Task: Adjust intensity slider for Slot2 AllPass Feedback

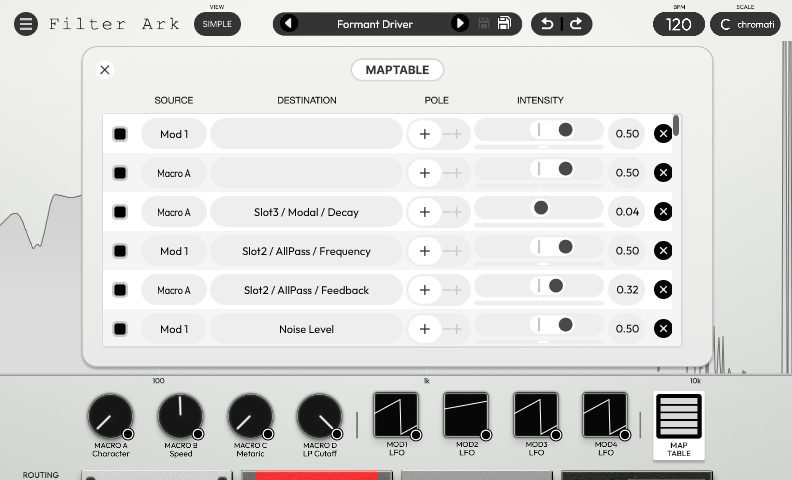Action: 555,287
